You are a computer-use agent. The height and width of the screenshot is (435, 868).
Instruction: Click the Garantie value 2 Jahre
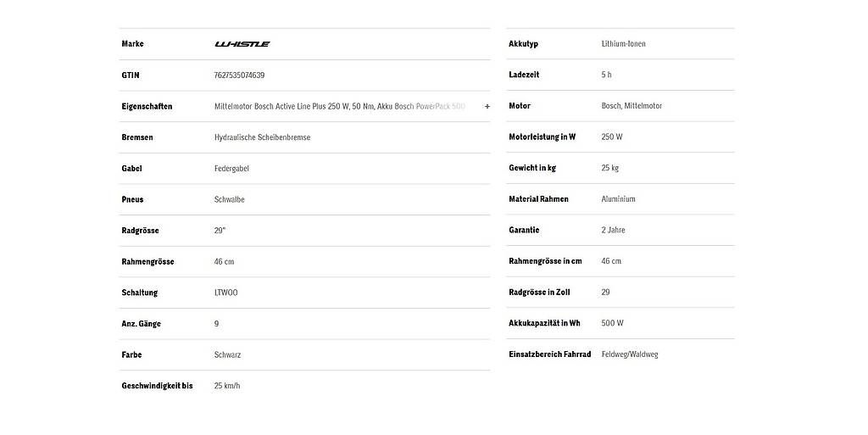613,230
